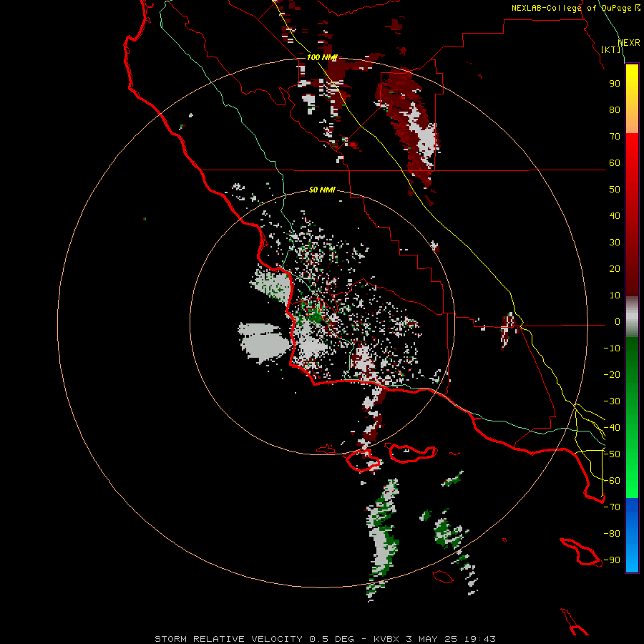Click the 20 value on velocity scale
This screenshot has height=644, width=644.
[x=615, y=269]
